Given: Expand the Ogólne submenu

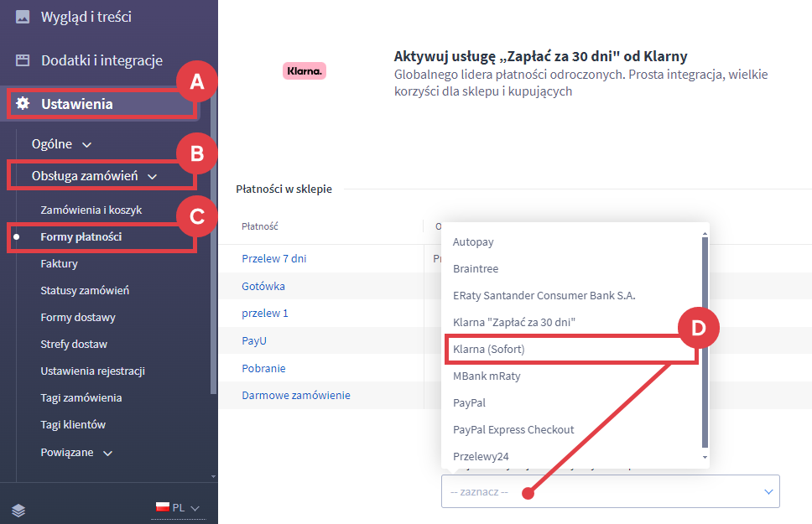Looking at the screenshot, I should (x=61, y=144).
